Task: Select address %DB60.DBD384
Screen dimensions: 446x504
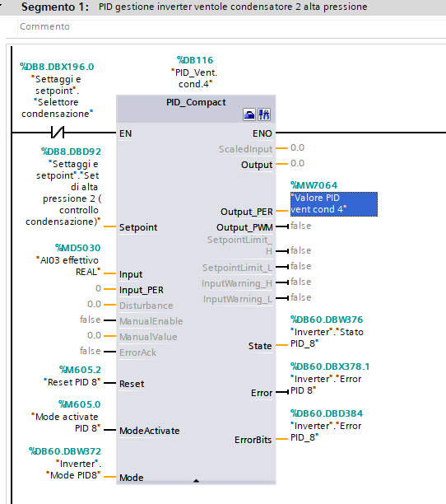Action: click(327, 413)
